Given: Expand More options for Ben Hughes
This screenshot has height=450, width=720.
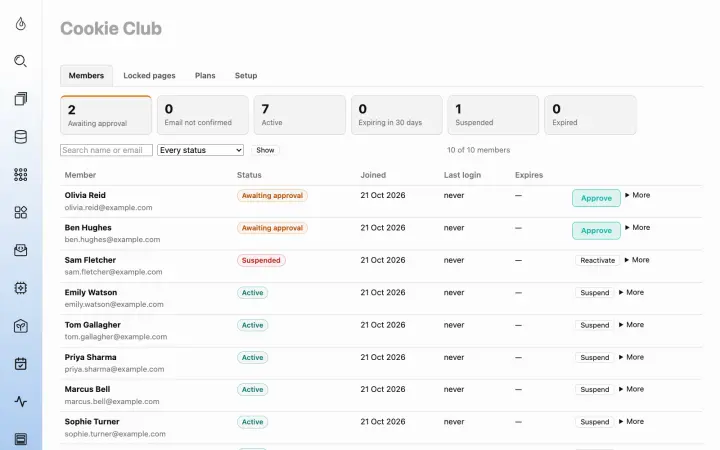Looking at the screenshot, I should click(x=637, y=227).
